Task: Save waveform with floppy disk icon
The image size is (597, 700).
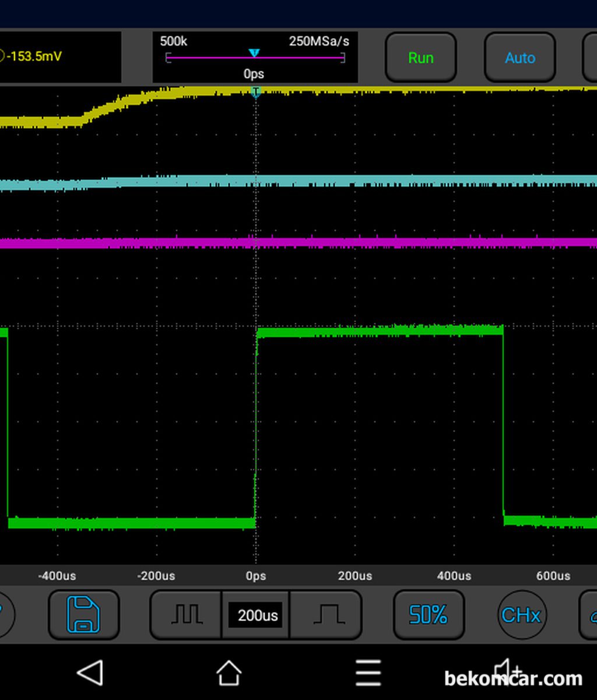Action: (83, 615)
